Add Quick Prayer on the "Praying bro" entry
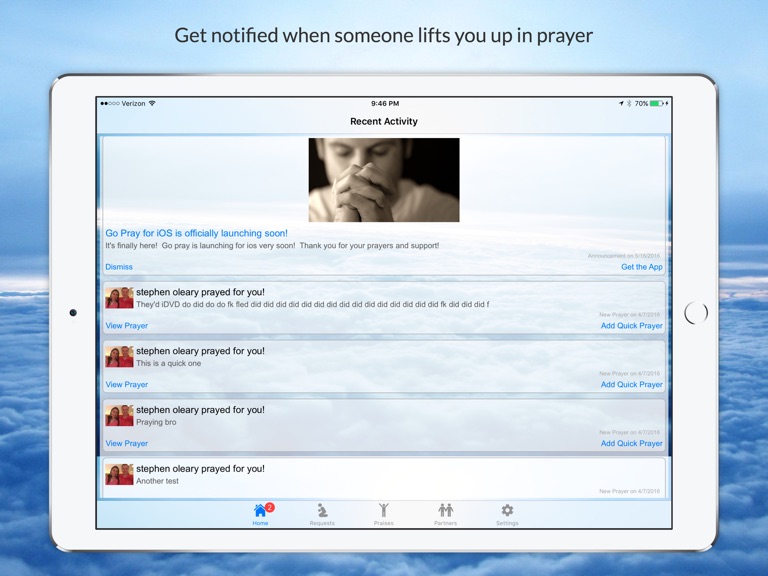This screenshot has height=576, width=768. tap(632, 443)
